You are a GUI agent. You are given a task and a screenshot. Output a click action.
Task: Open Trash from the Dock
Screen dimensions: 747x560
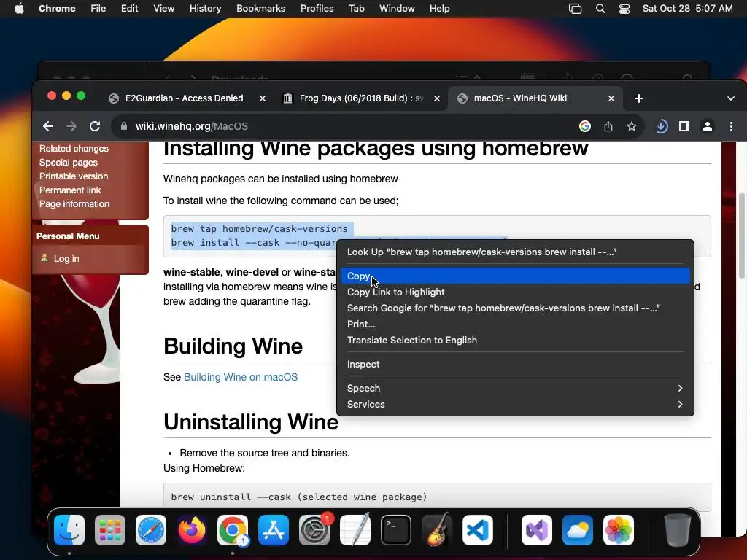678,530
